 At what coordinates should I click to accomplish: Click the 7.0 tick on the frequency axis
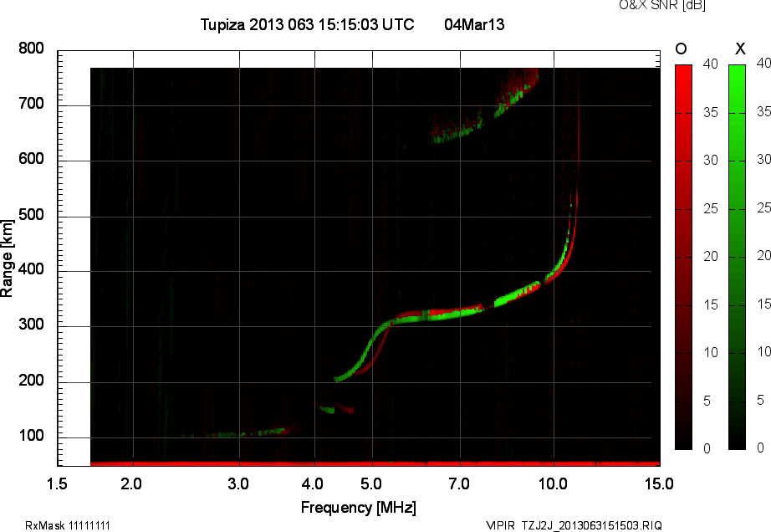coord(459,484)
